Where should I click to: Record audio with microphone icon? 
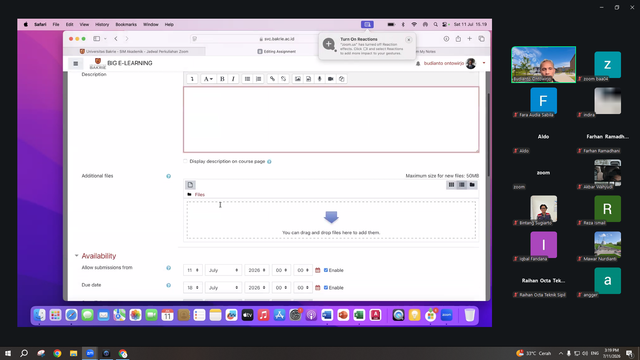coord(320,79)
